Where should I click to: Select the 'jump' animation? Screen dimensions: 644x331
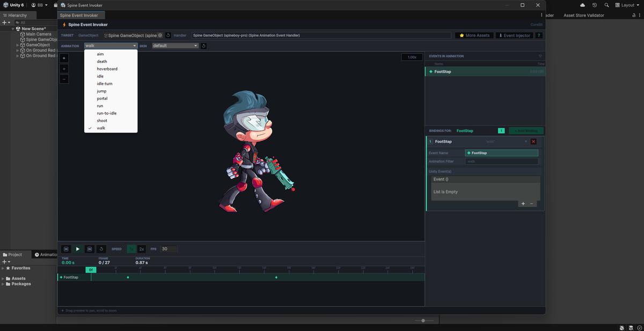111,91
